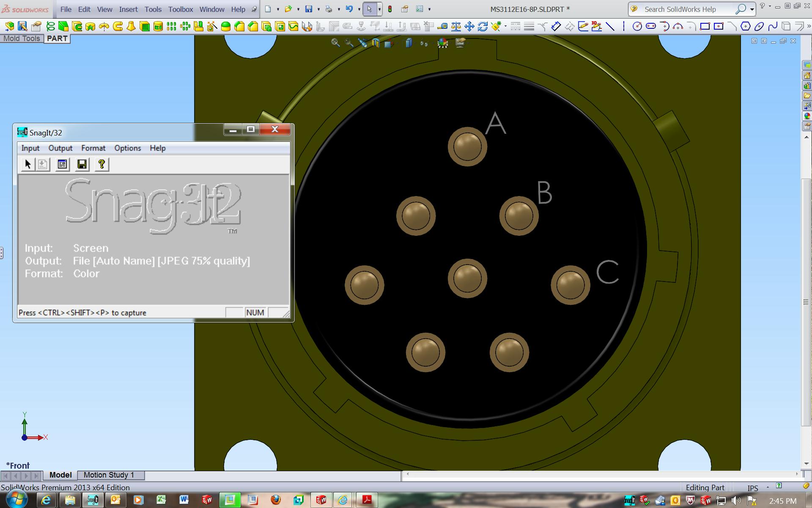The image size is (812, 508).
Task: Switch to the Motion Study 1 tab
Action: point(109,475)
